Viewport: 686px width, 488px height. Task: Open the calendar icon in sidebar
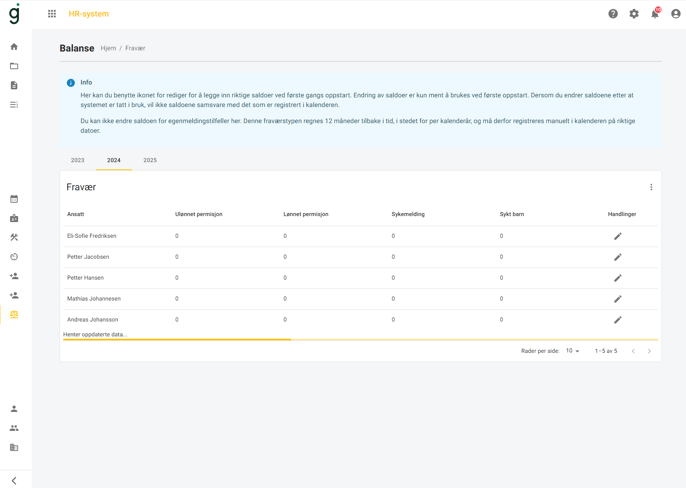click(x=14, y=199)
